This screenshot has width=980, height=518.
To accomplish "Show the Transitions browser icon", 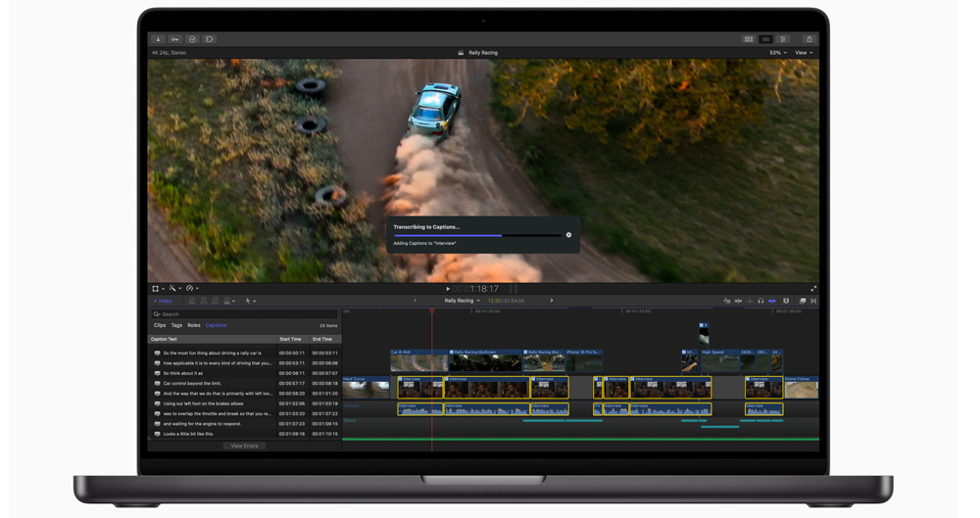I will (x=813, y=302).
